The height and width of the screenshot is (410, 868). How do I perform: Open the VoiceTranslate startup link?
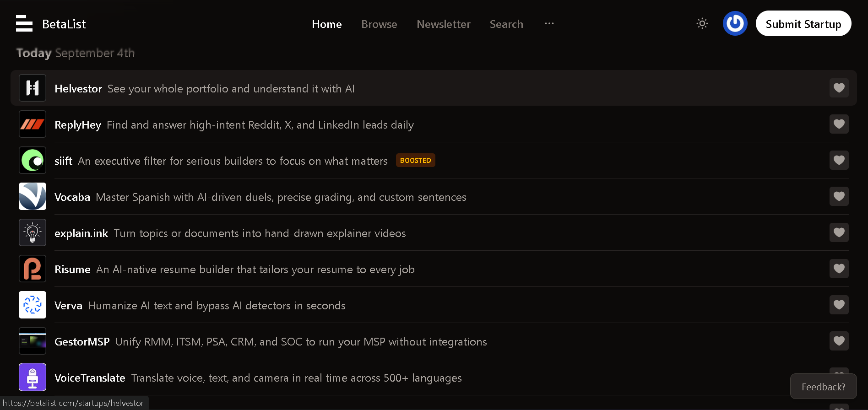tap(90, 378)
